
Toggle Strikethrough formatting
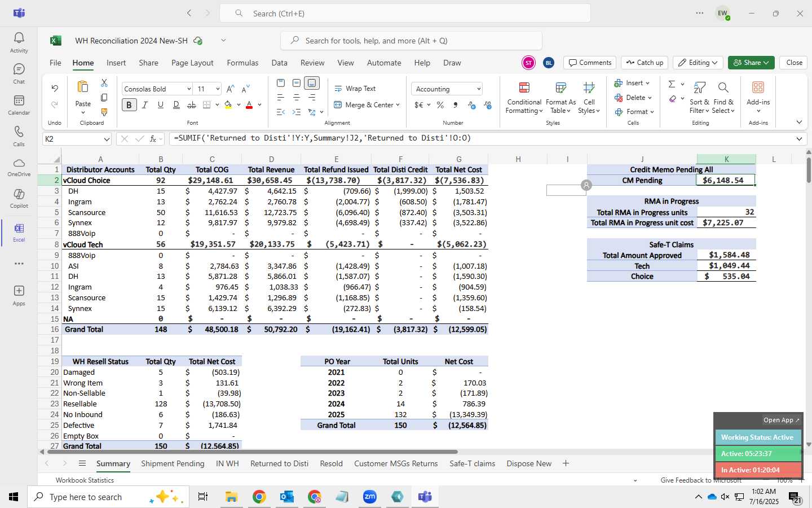[x=192, y=104]
